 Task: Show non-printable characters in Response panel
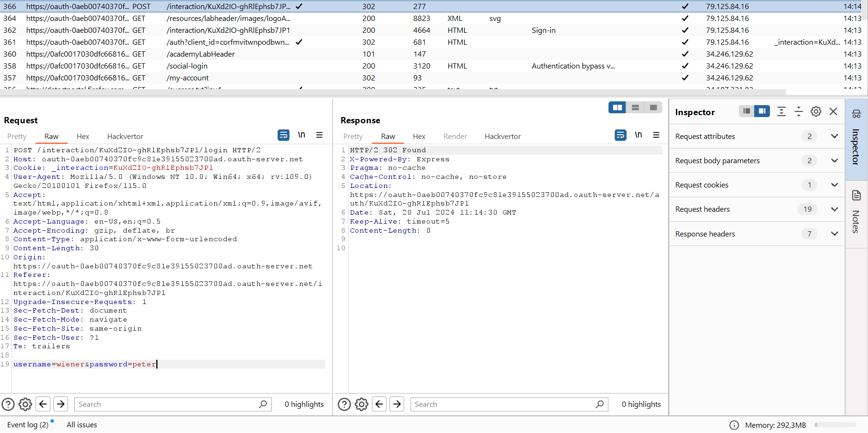point(639,135)
